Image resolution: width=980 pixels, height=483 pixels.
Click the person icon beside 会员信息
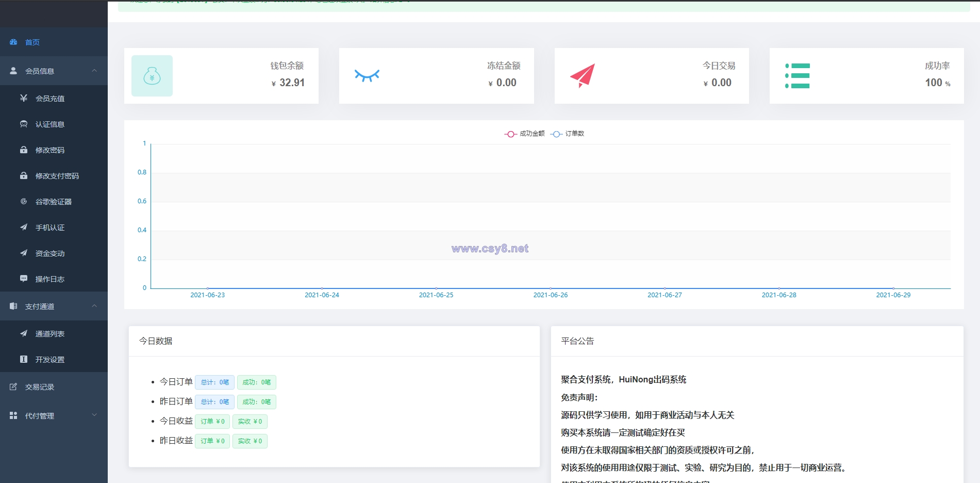coord(13,71)
